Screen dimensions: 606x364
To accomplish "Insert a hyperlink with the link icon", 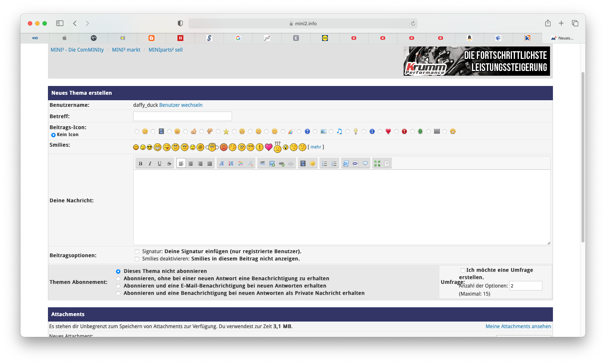I will (x=281, y=164).
